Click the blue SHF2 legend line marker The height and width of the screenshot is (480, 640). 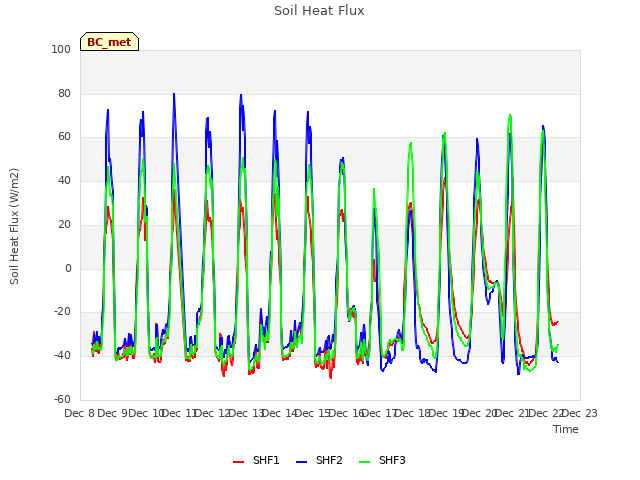point(301,461)
